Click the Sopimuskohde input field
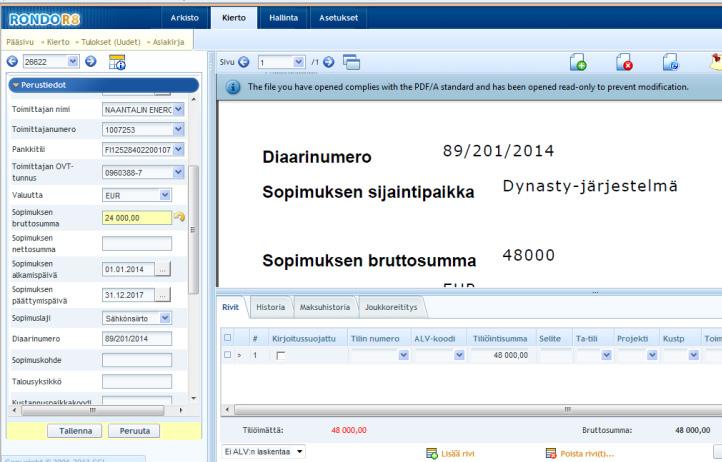This screenshot has height=462, width=722. [137, 360]
